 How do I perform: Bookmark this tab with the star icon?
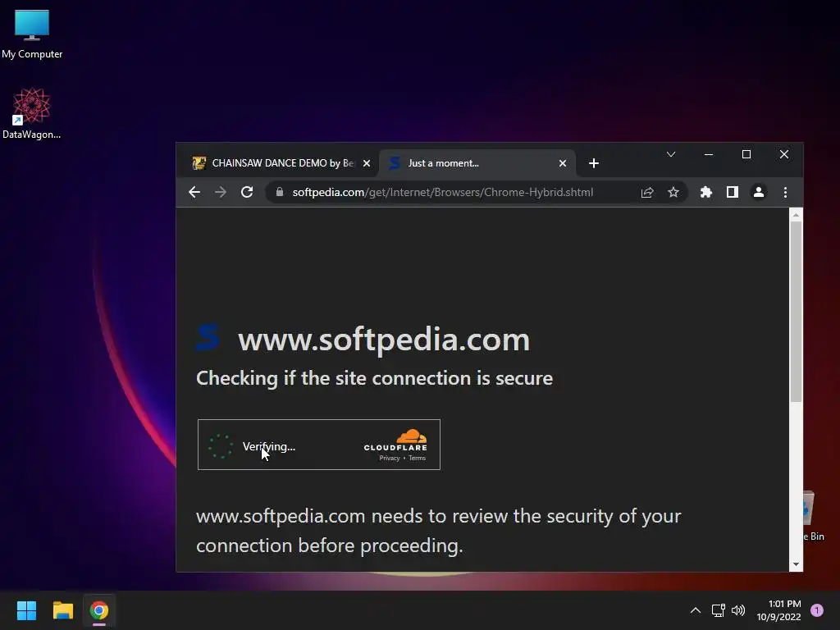pyautogui.click(x=673, y=192)
